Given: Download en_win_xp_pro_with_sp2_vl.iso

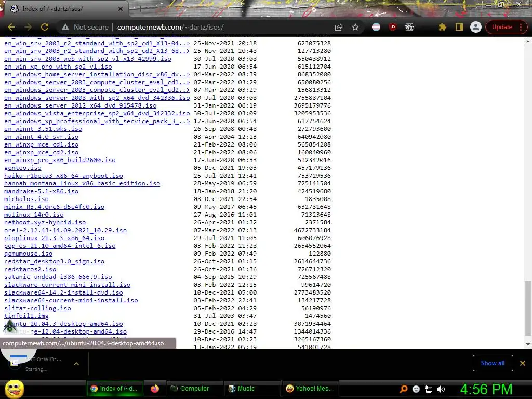Looking at the screenshot, I should [58, 66].
